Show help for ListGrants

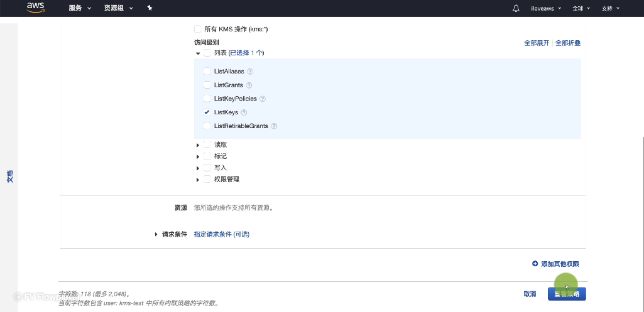249,85
